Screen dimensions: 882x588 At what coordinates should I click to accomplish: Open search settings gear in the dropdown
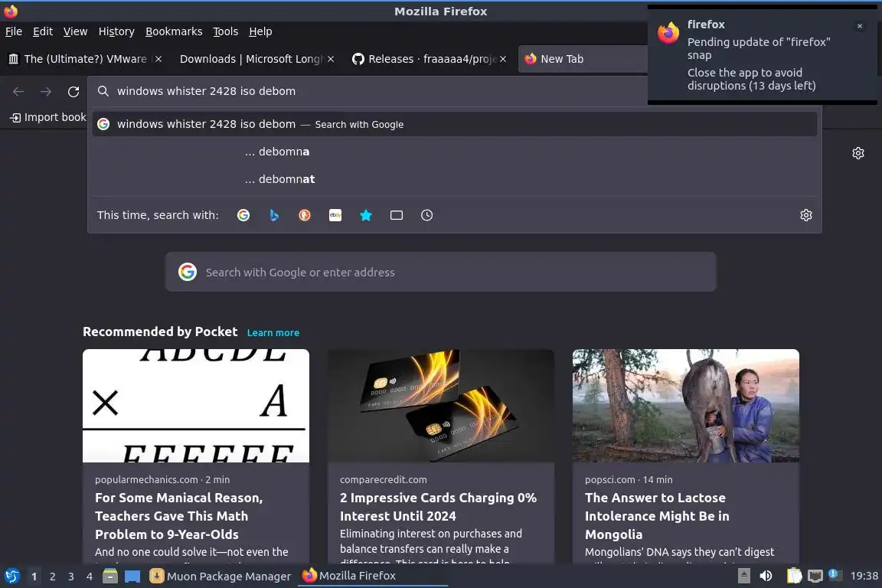pos(806,215)
